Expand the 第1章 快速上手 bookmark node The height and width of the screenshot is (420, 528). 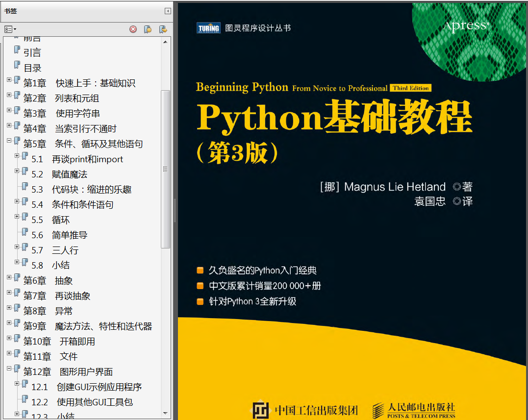click(x=9, y=80)
